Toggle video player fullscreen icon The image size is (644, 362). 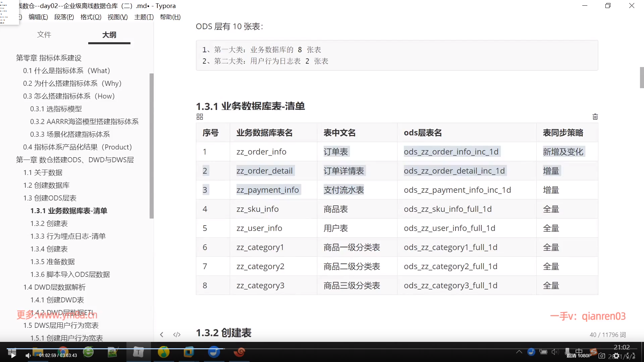(x=631, y=356)
